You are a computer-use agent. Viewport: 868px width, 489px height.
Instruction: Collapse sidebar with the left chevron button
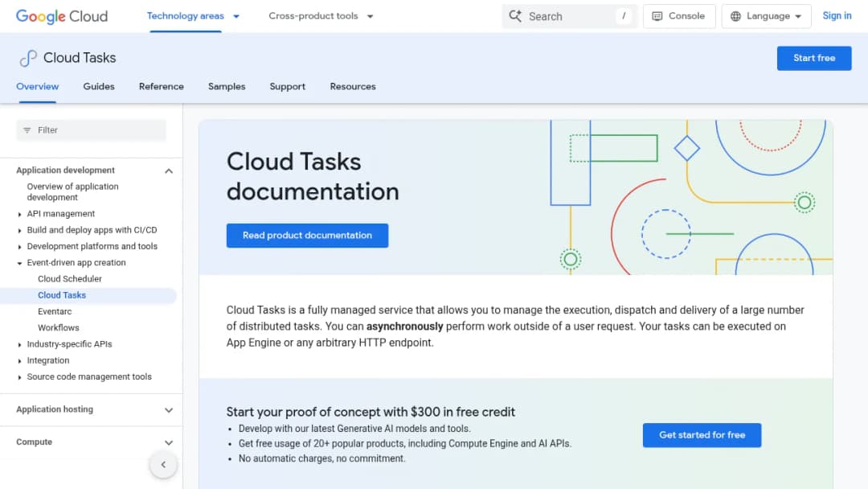163,465
